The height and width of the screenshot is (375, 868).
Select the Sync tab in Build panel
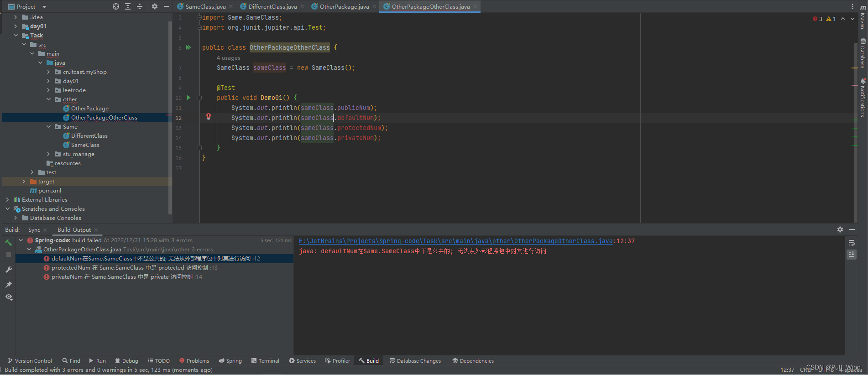pos(34,230)
